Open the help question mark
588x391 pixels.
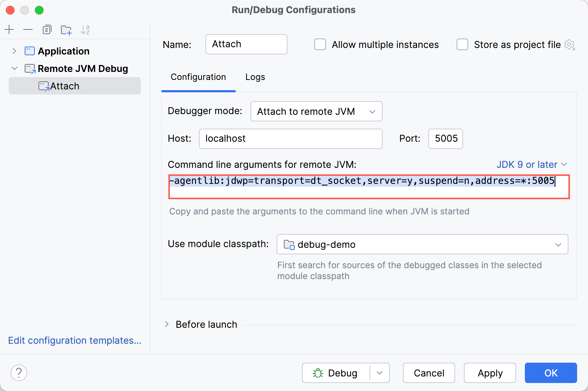[x=19, y=372]
